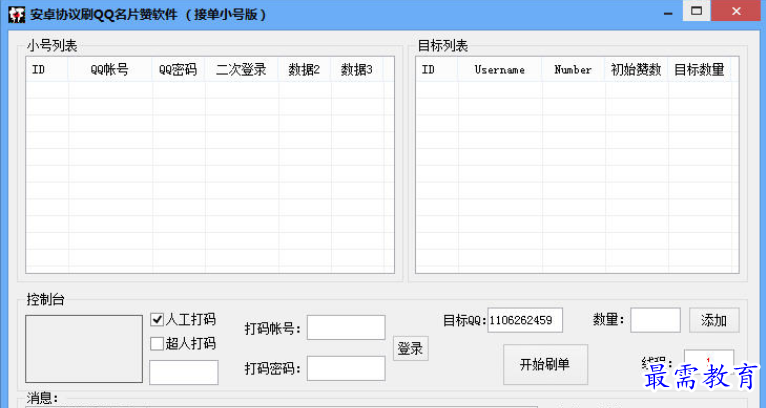Close the window
Screen dimensions: 766x408
736,11
